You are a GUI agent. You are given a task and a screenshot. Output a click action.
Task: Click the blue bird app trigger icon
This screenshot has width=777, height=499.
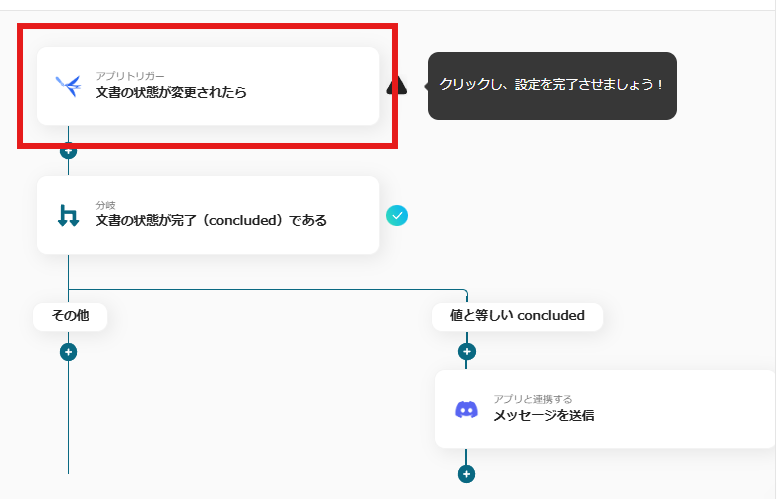[68, 86]
